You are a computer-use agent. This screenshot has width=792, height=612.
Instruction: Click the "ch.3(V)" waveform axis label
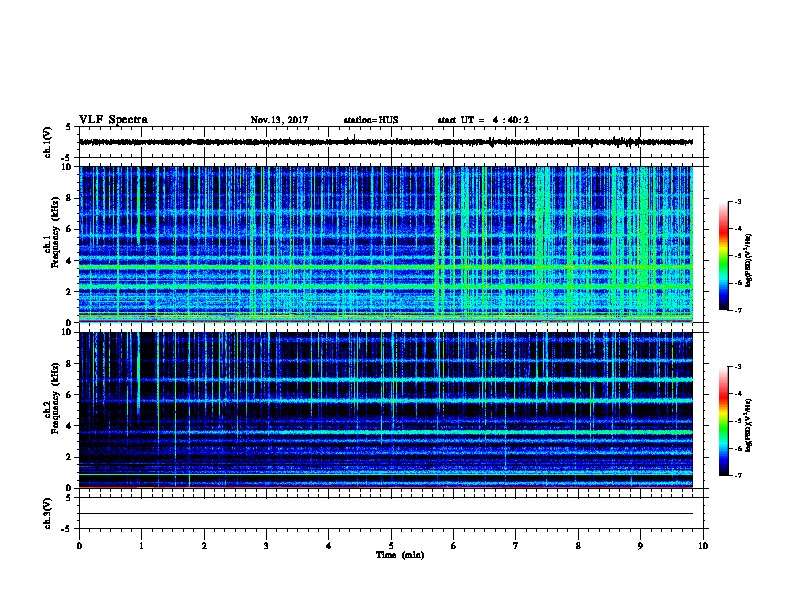pyautogui.click(x=47, y=513)
